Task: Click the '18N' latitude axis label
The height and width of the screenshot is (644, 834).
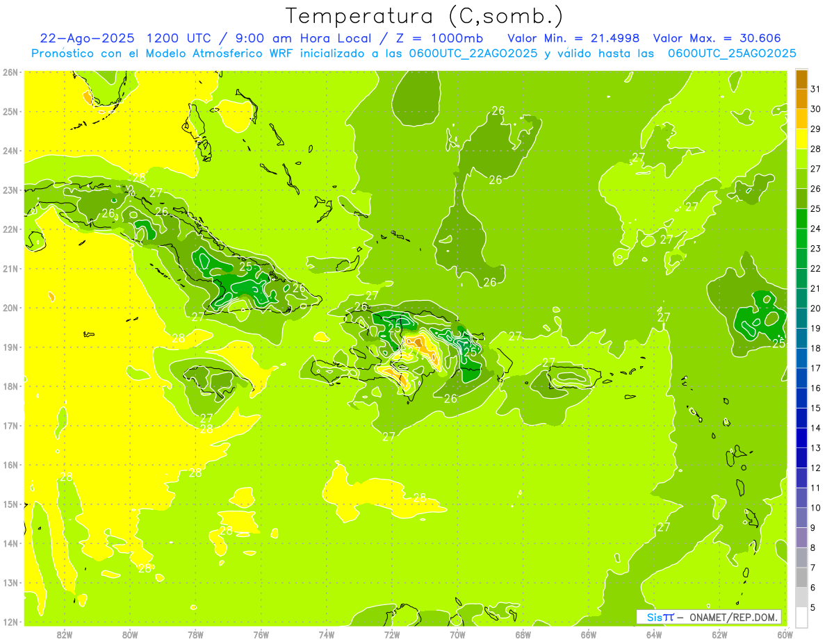Action: (10, 386)
